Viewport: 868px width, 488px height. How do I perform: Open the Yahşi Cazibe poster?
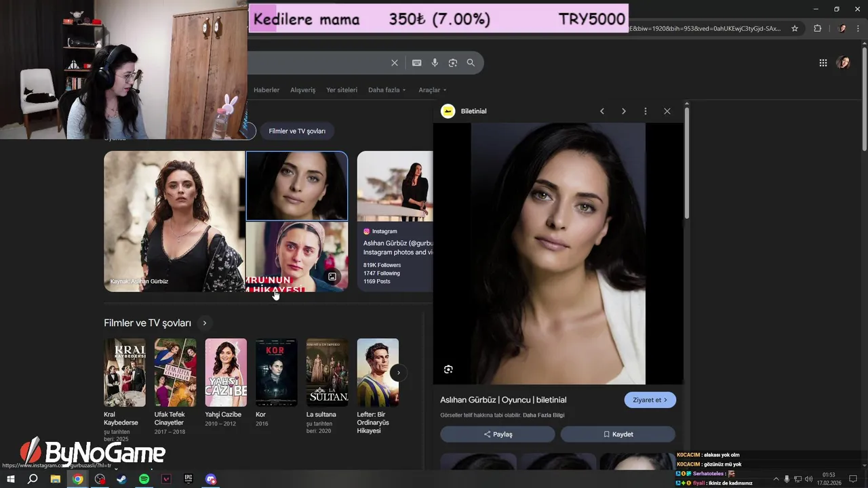(x=226, y=372)
